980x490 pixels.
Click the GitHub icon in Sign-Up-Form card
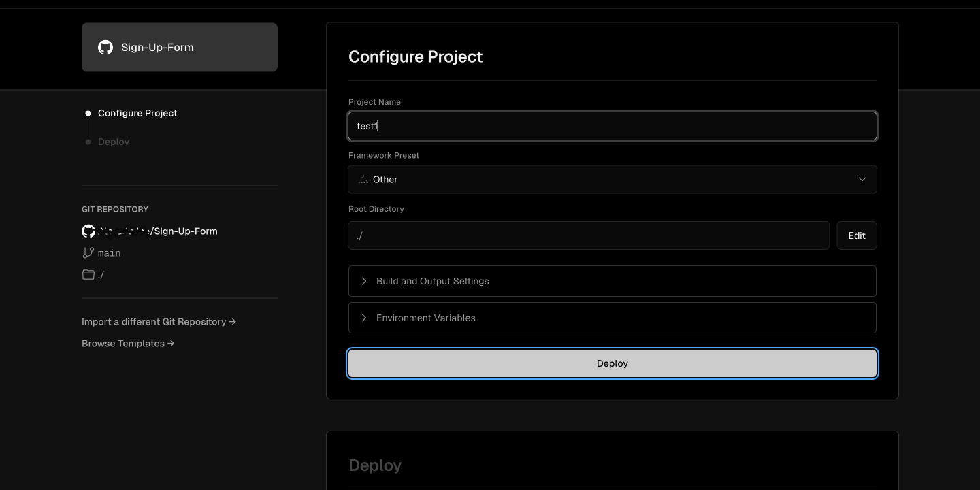tap(105, 47)
